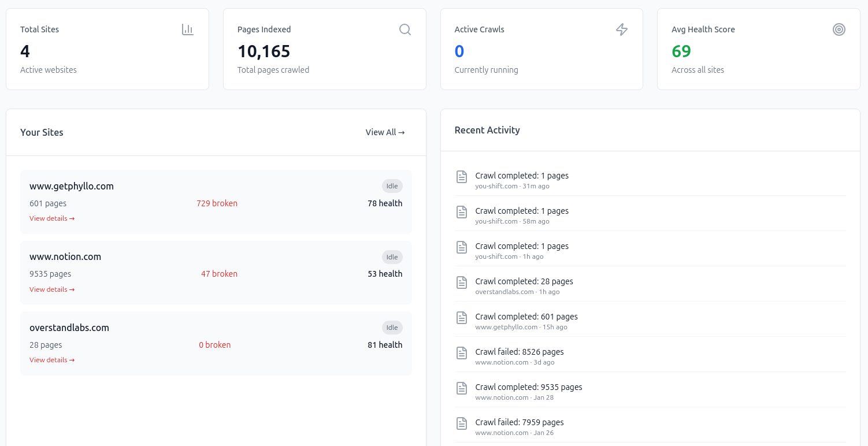Screen dimensions: 868x446
Task: Select the Crawl failed: 7959 pages entry
Action: coord(520,422)
